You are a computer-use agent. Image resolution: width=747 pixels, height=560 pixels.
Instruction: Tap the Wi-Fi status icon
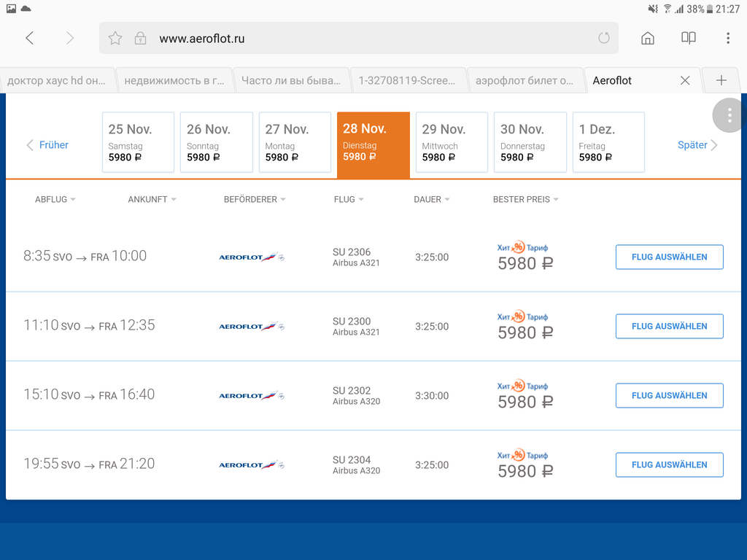(x=667, y=9)
